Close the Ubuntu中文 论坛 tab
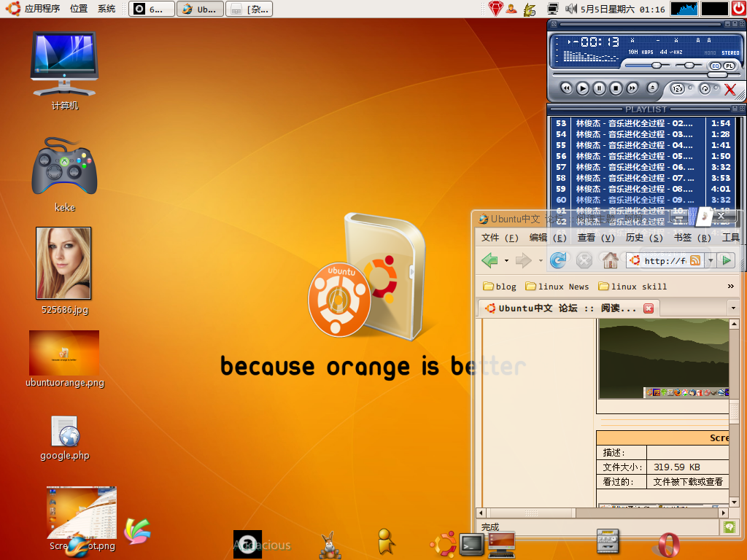This screenshot has height=560, width=747. [x=649, y=308]
